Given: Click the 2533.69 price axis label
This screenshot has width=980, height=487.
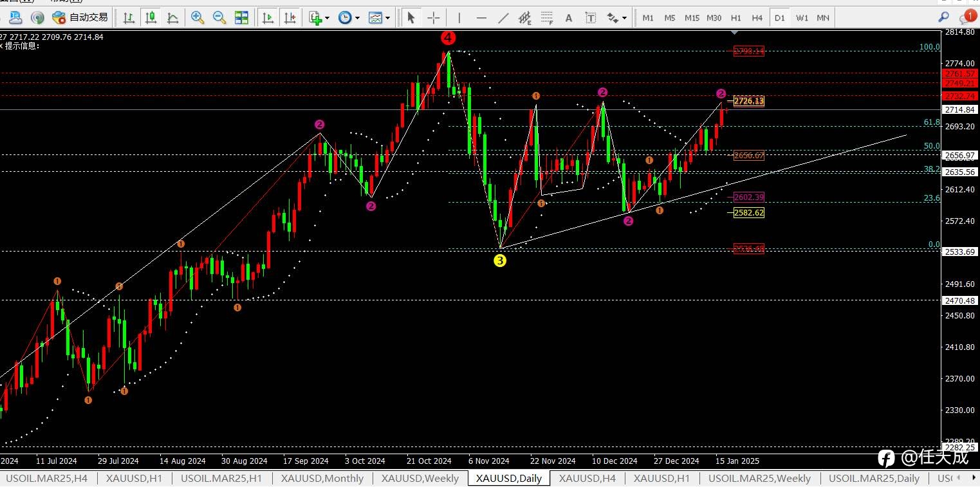Looking at the screenshot, I should click(x=960, y=252).
